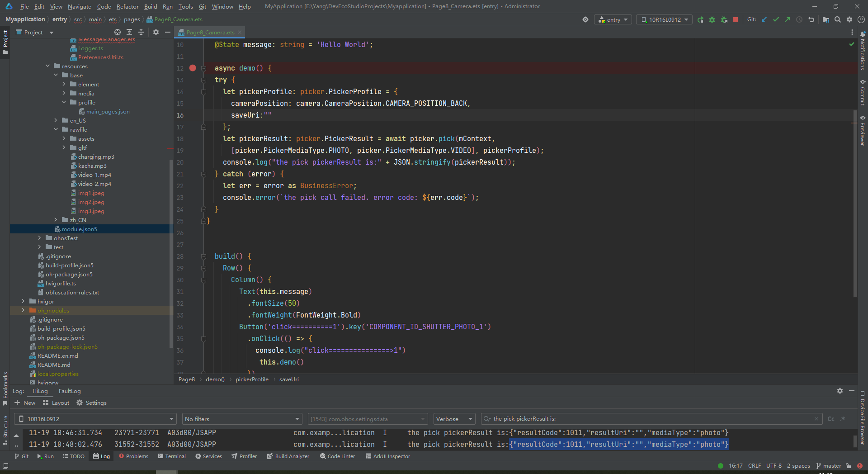Image resolution: width=868 pixels, height=474 pixels.
Task: Open Project Structure folder icon
Action: pos(826,19)
